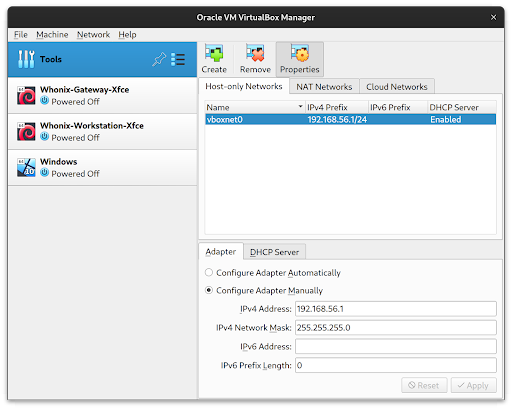Select Configure Adapter Automatically radio button
The image size is (512, 409).
tap(209, 272)
